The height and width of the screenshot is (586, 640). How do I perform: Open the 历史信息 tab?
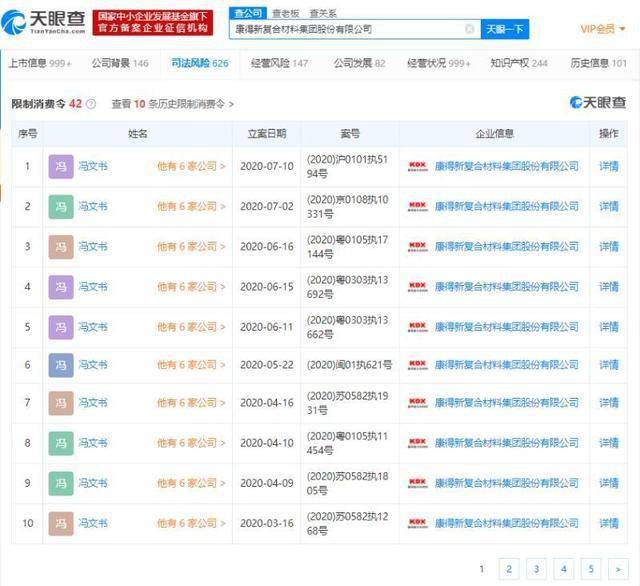click(598, 63)
